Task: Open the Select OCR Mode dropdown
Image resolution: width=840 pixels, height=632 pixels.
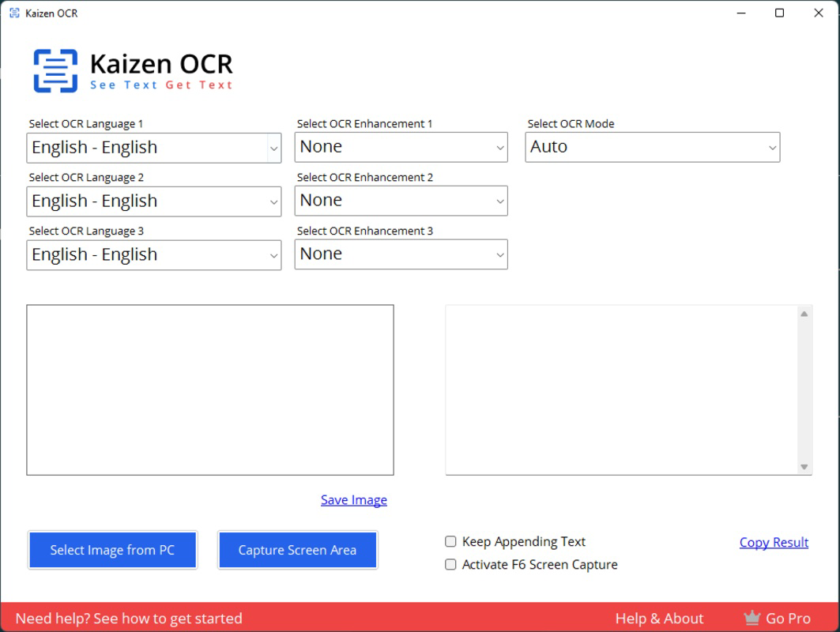Action: (652, 147)
